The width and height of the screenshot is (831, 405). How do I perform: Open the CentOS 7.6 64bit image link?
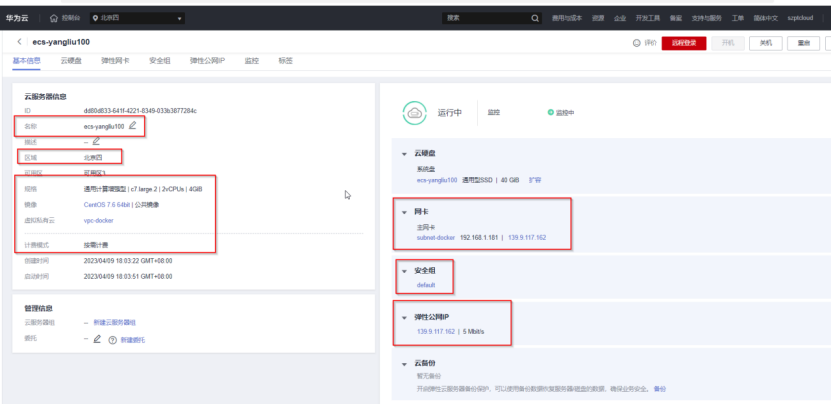(x=107, y=205)
